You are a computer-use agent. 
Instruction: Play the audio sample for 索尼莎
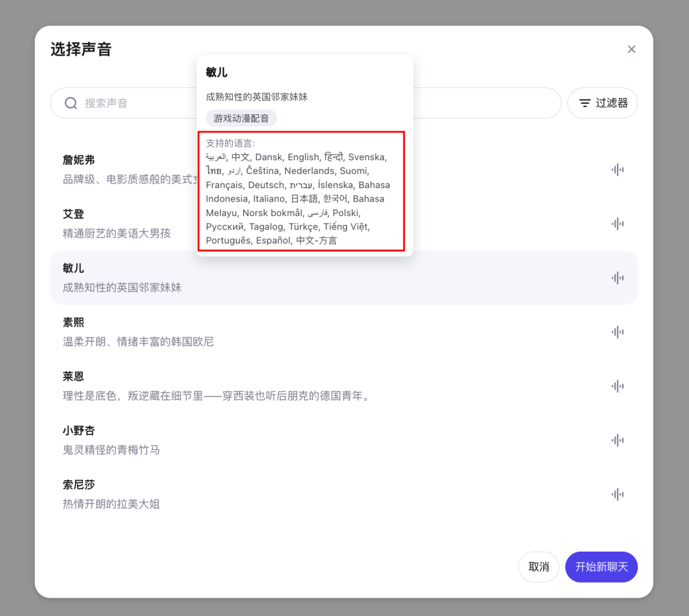617,494
